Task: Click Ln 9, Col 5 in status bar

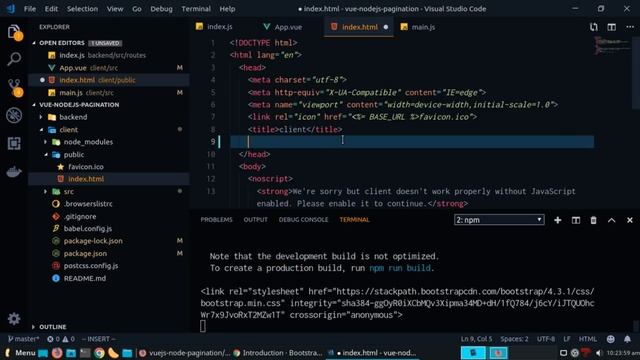Action: click(x=476, y=339)
